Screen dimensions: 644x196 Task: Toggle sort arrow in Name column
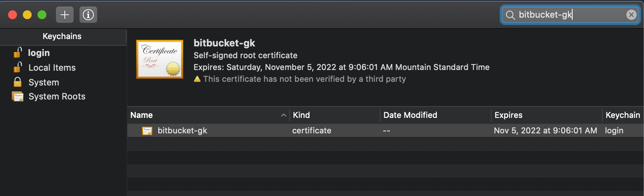point(283,115)
